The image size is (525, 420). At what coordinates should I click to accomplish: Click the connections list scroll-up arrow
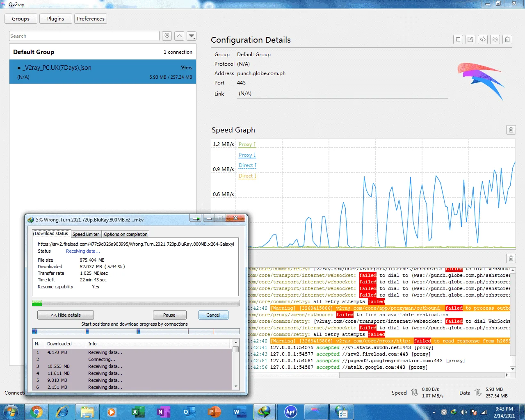click(235, 342)
